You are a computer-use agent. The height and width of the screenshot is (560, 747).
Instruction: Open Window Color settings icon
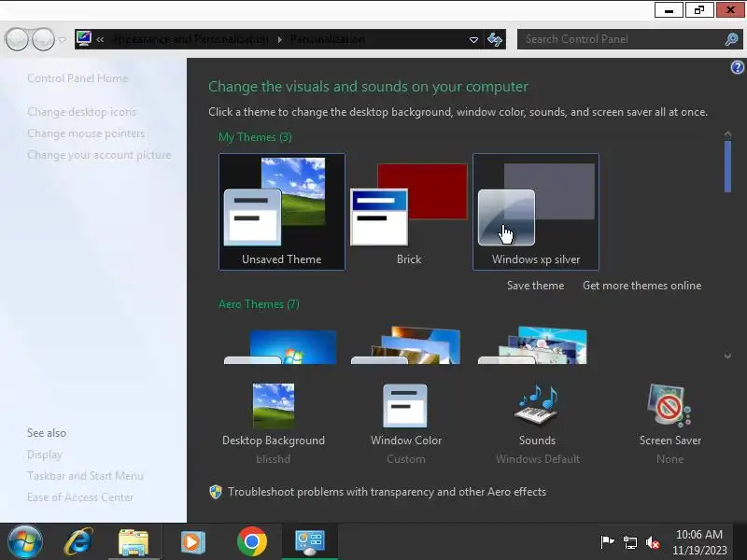point(405,405)
